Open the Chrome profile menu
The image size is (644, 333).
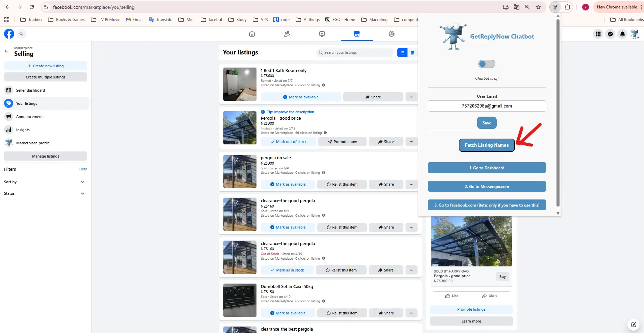585,7
